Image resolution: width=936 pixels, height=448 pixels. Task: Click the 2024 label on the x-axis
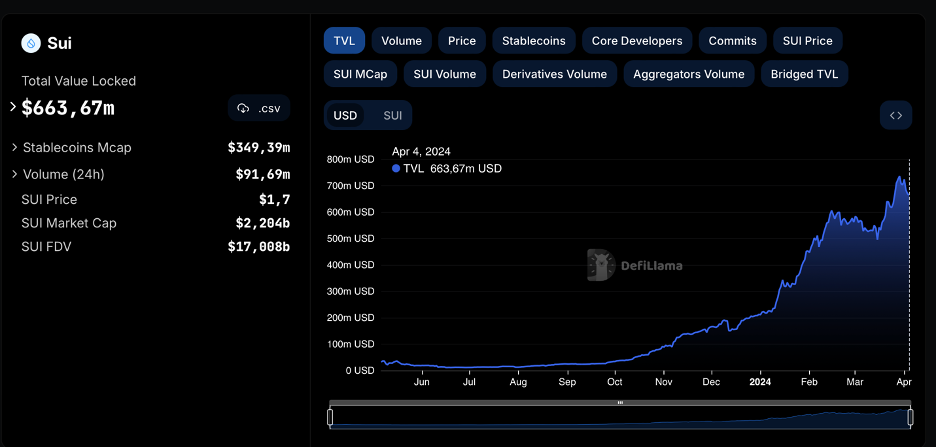pyautogui.click(x=760, y=382)
